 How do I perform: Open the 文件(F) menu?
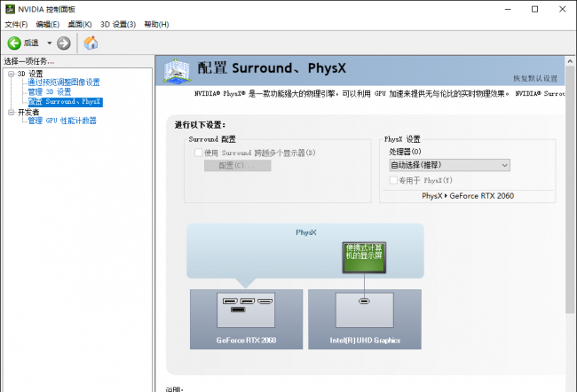pos(16,24)
